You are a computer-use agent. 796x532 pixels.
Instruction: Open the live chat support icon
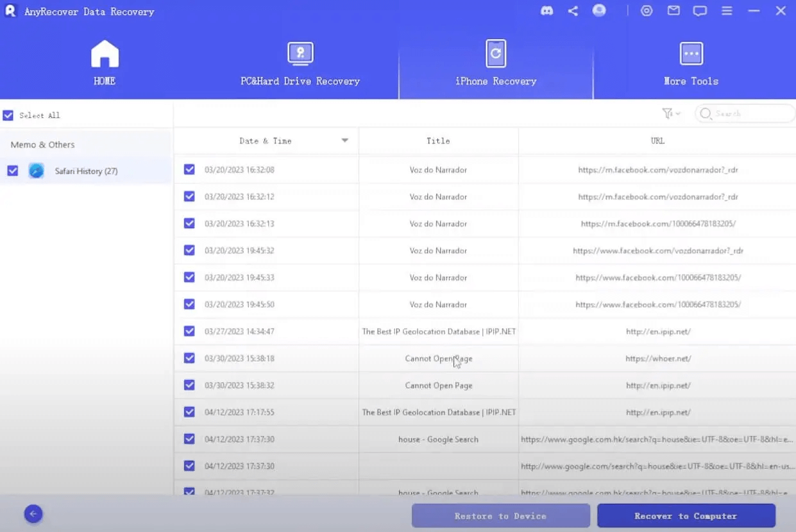pos(699,11)
